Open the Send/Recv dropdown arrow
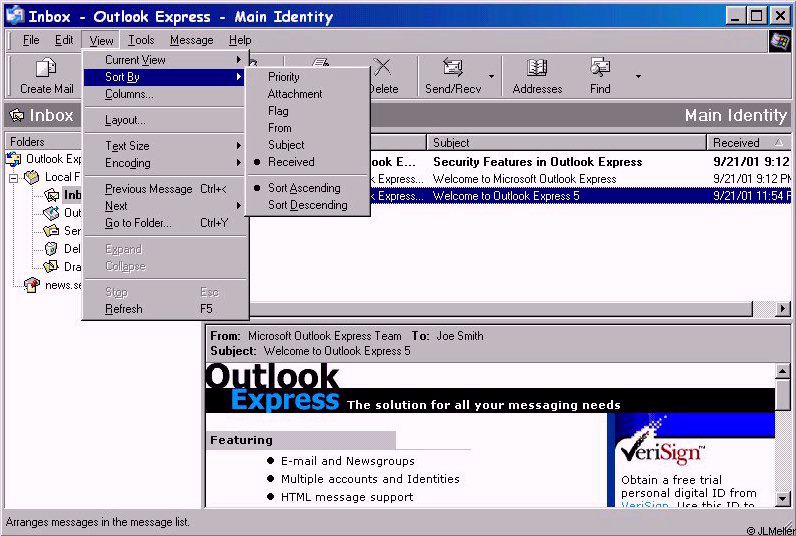Screen dimensions: 796x536 491,76
